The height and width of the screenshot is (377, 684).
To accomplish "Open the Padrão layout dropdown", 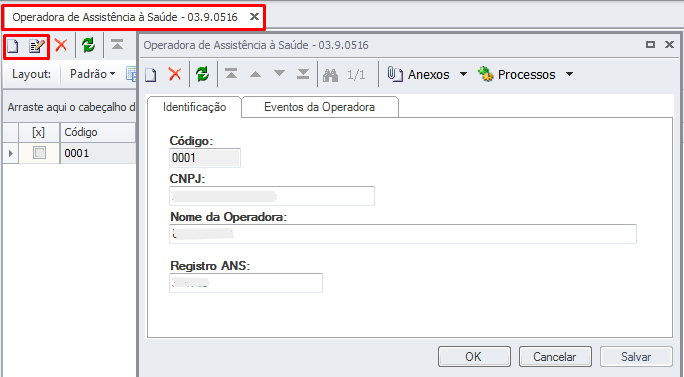I will point(92,74).
